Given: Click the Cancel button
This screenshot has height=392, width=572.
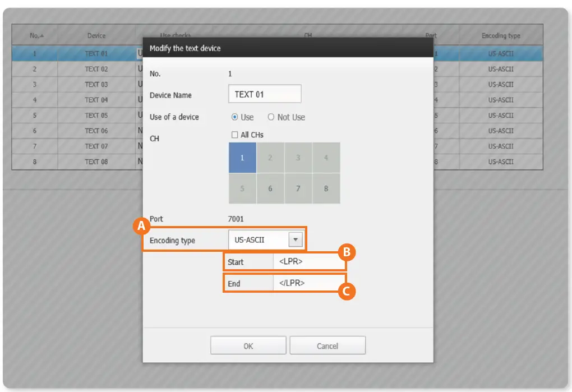Looking at the screenshot, I should [327, 345].
